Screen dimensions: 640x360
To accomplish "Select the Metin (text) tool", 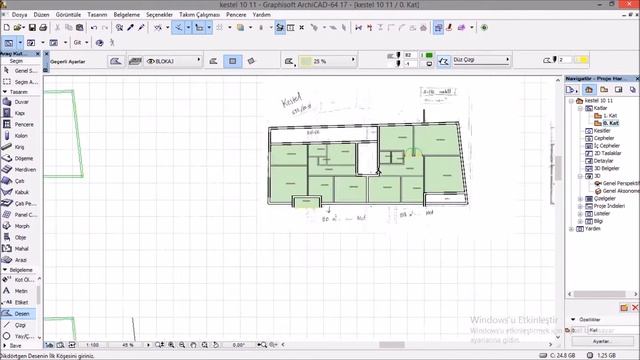I will (19, 291).
